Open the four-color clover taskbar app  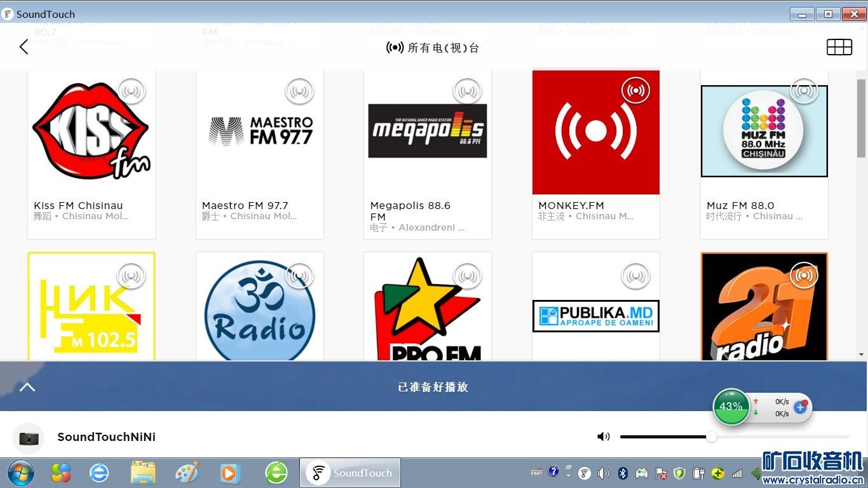(x=61, y=473)
